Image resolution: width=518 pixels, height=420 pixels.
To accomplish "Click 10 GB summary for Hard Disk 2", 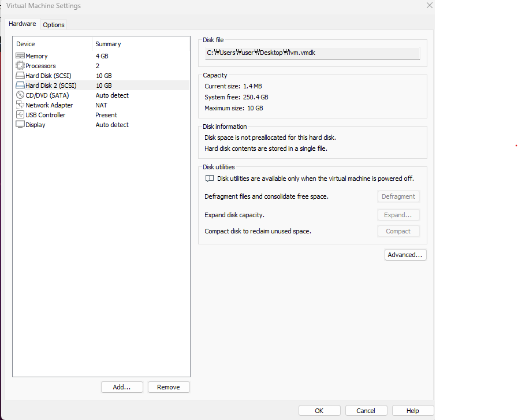I will tap(104, 86).
